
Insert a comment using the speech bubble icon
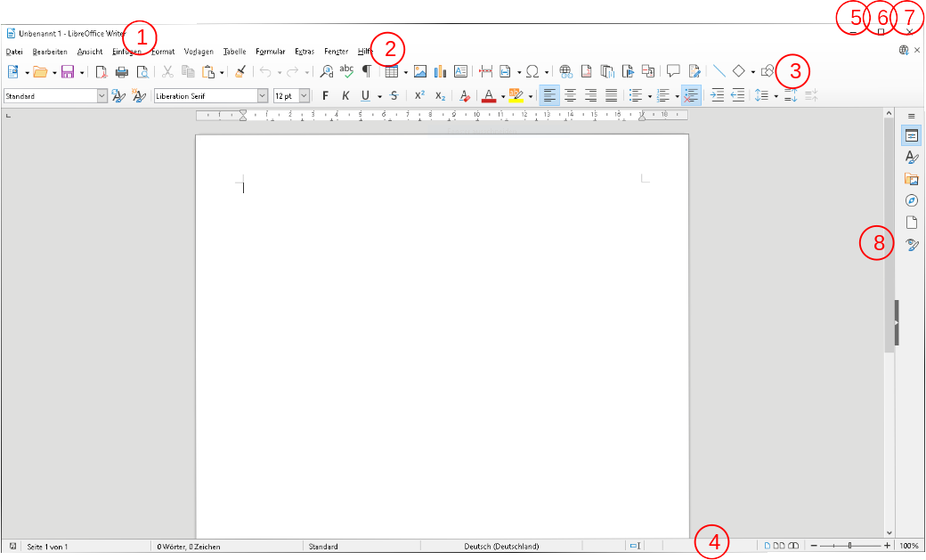674,71
